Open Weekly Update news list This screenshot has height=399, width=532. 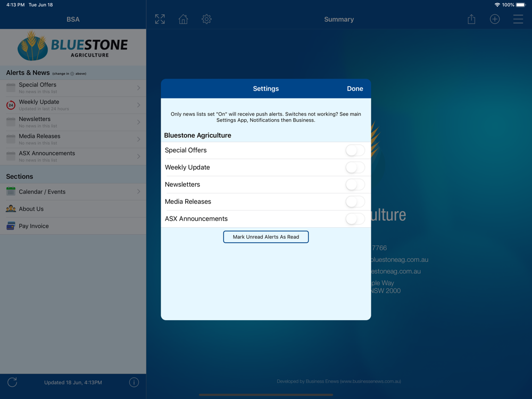click(x=73, y=105)
